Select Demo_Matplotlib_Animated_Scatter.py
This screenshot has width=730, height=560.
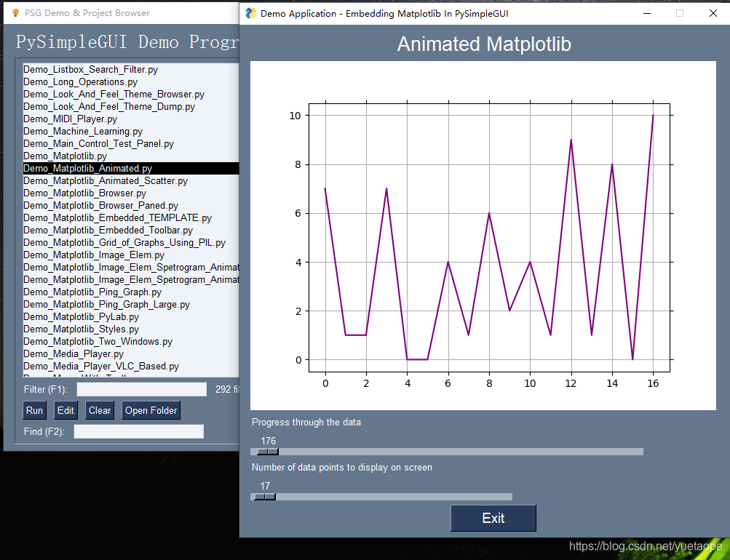[x=131, y=180]
